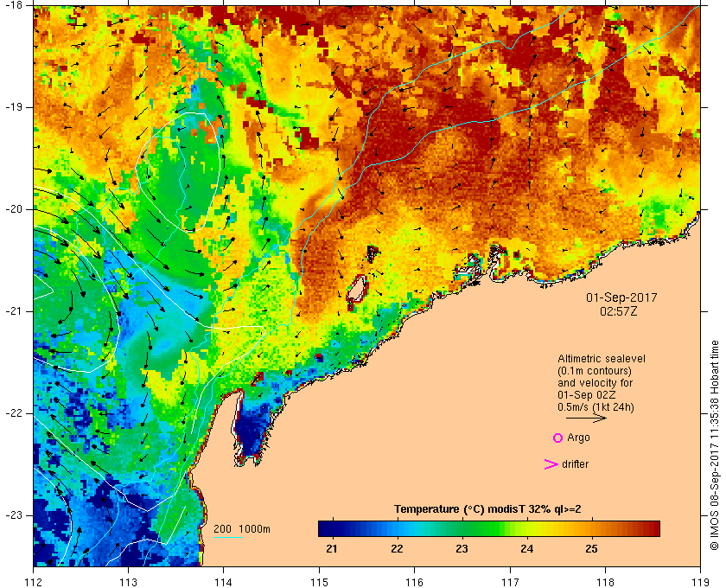
Task: Click the time text 02:57Z
Action: coord(619,311)
